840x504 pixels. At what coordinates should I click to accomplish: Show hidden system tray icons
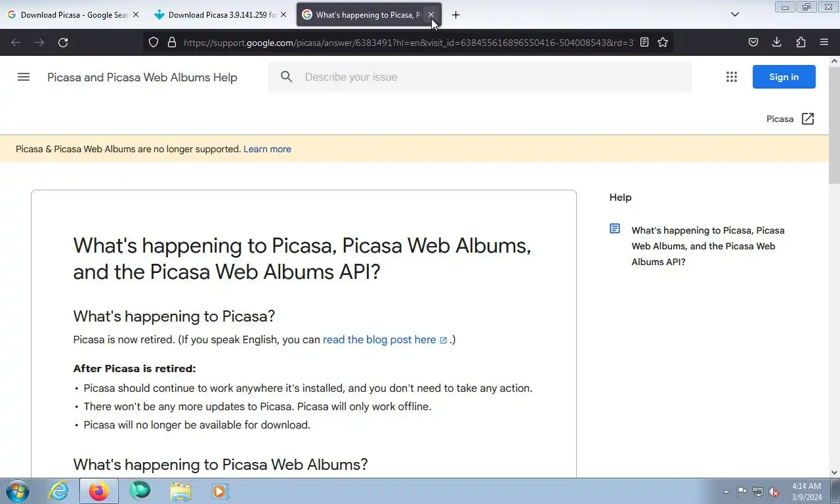[726, 492]
